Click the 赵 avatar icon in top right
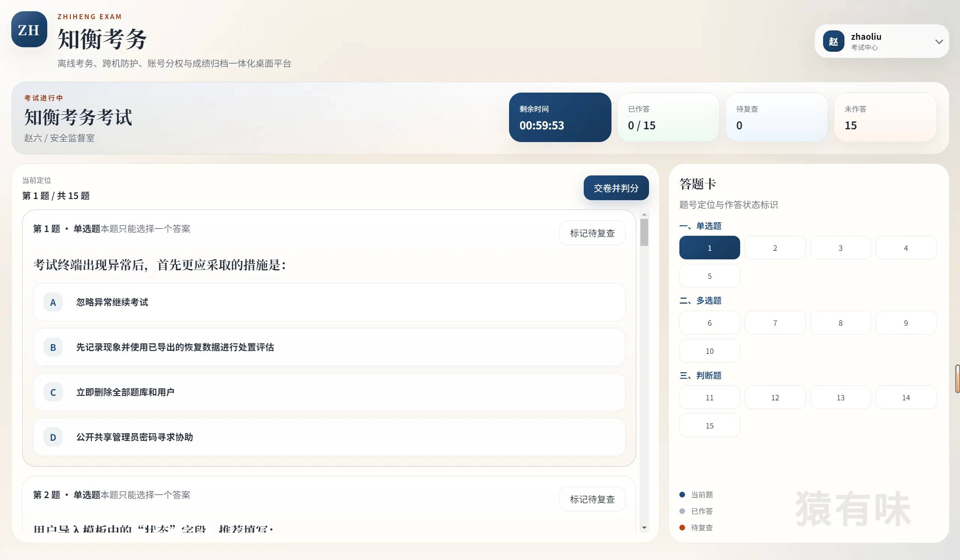Image resolution: width=960 pixels, height=560 pixels. pos(834,41)
